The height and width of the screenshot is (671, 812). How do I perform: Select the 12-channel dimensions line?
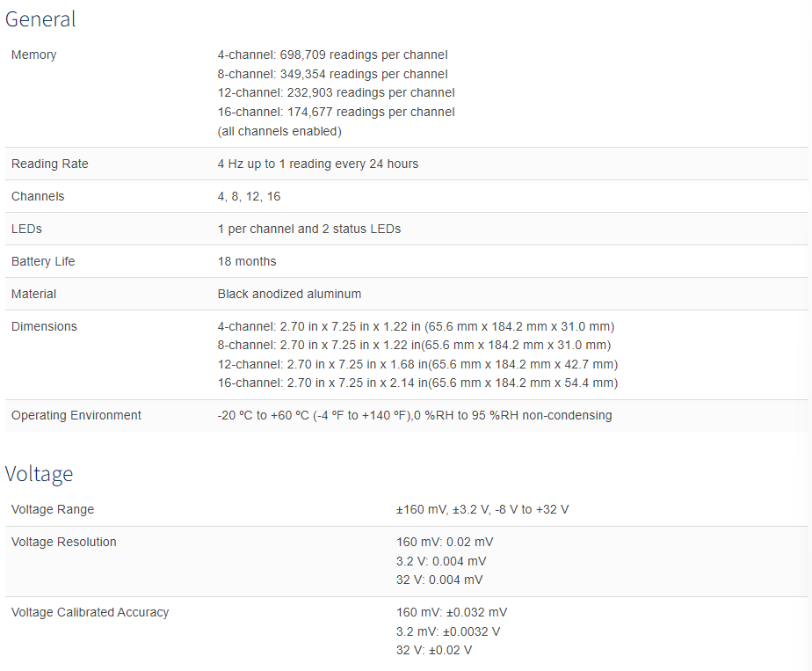[418, 364]
